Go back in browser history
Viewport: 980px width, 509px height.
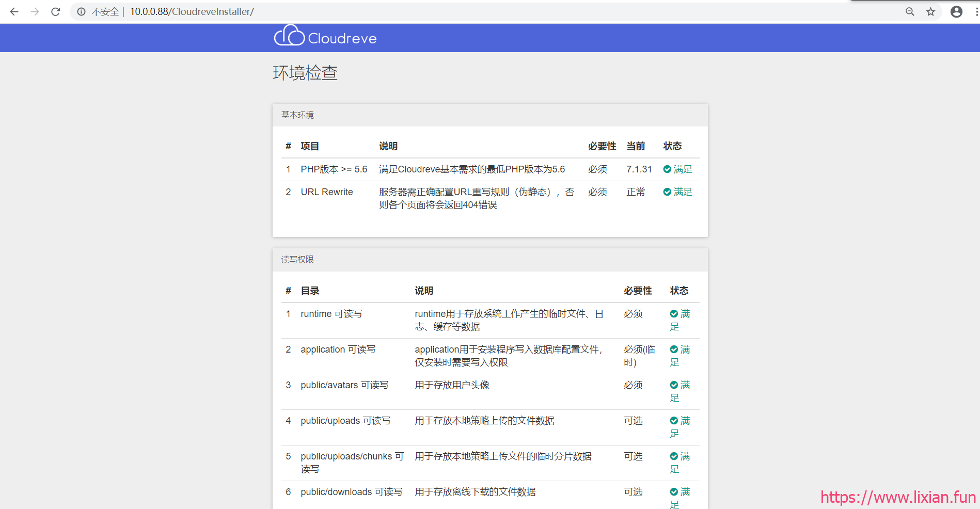(14, 11)
